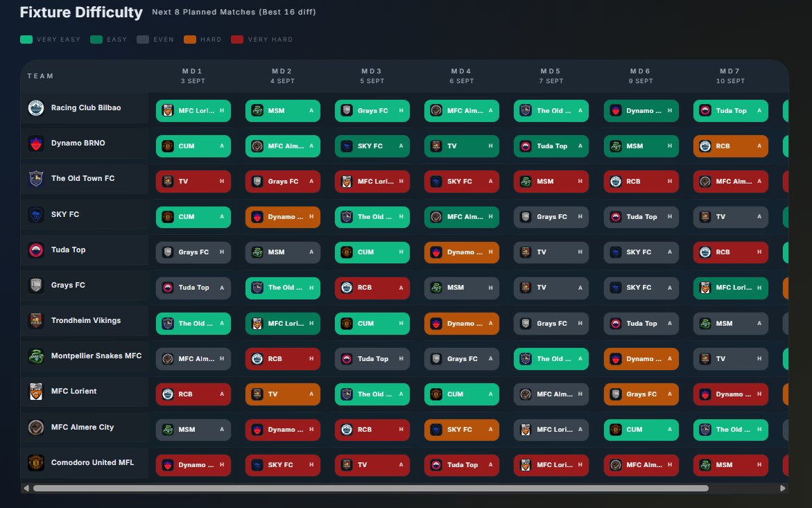This screenshot has width=812, height=508.
Task: Select the Racing Club Bilbao crest icon
Action: [35, 107]
